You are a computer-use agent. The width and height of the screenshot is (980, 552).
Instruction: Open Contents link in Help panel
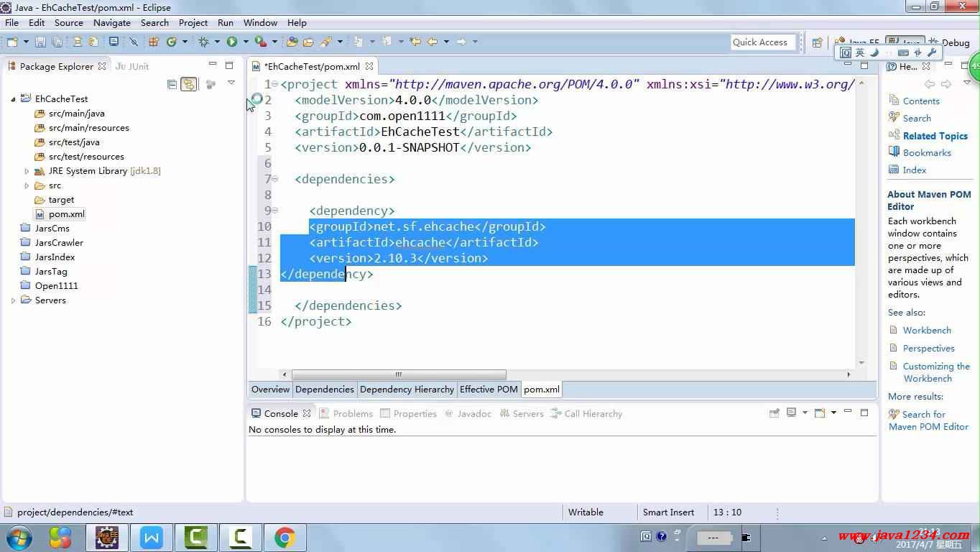tap(921, 101)
